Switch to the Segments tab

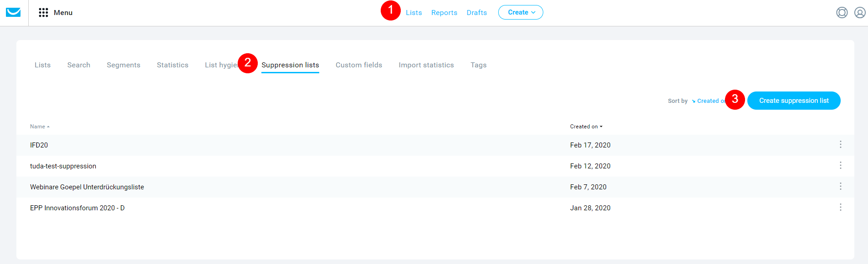pyautogui.click(x=123, y=65)
